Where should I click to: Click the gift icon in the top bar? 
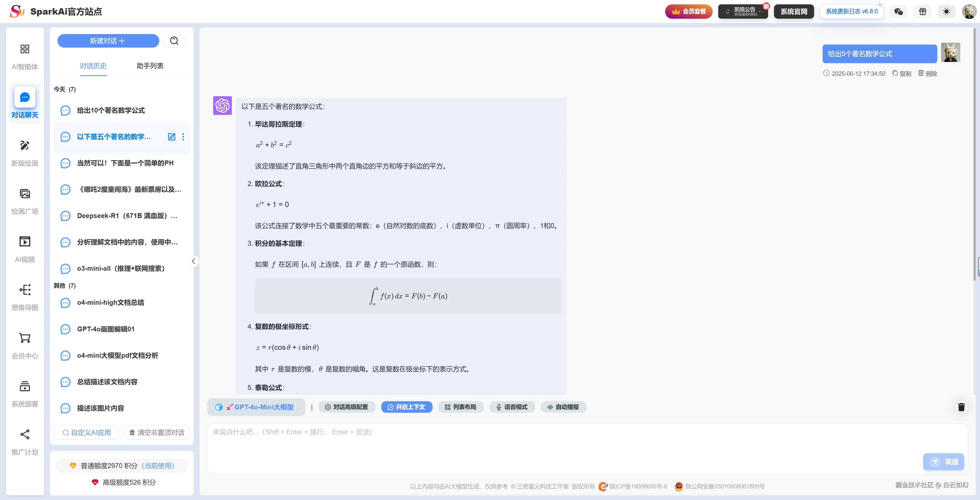coord(922,11)
